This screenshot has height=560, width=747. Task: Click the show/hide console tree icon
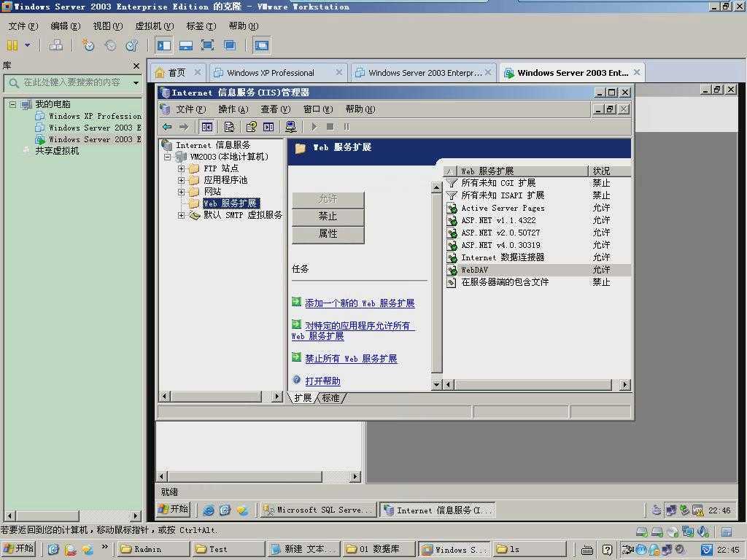click(x=207, y=127)
